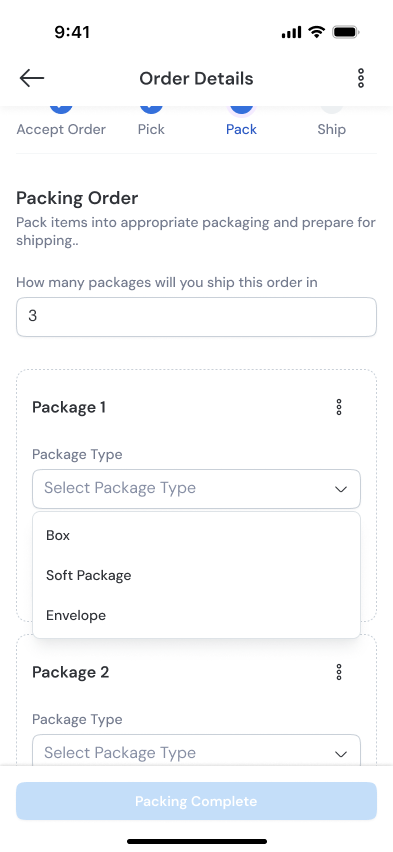This screenshot has height=852, width=393.
Task: Choose Soft Package option
Action: tap(196, 575)
